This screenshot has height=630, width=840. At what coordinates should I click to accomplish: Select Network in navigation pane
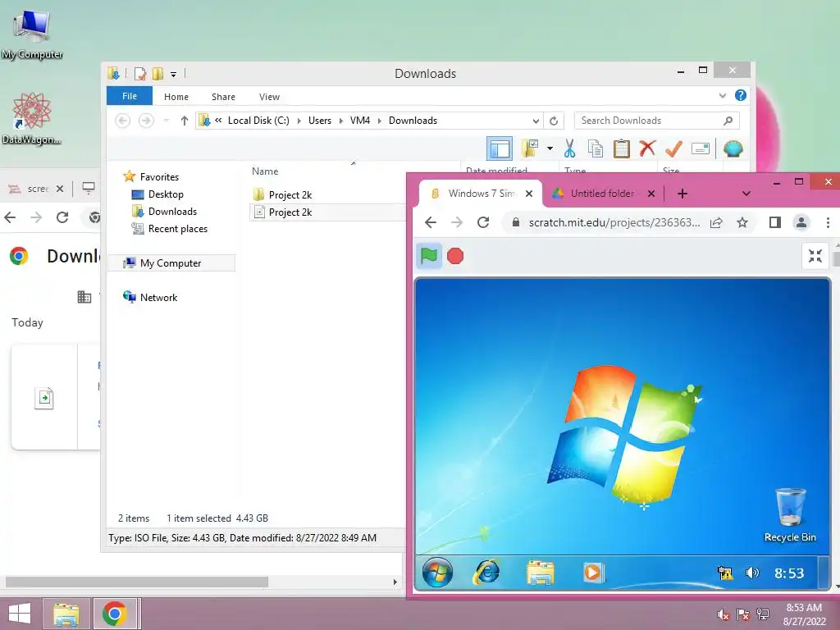(158, 297)
